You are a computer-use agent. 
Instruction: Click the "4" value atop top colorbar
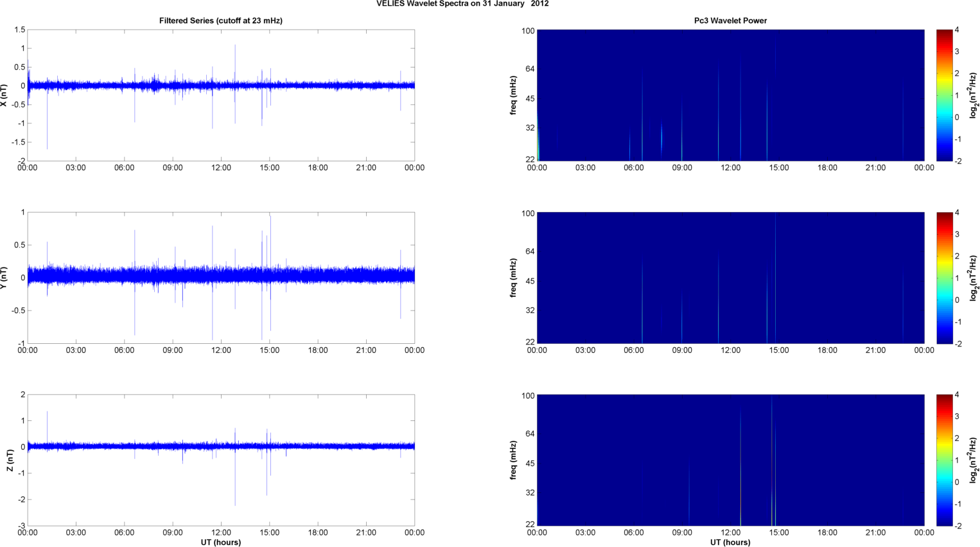957,30
